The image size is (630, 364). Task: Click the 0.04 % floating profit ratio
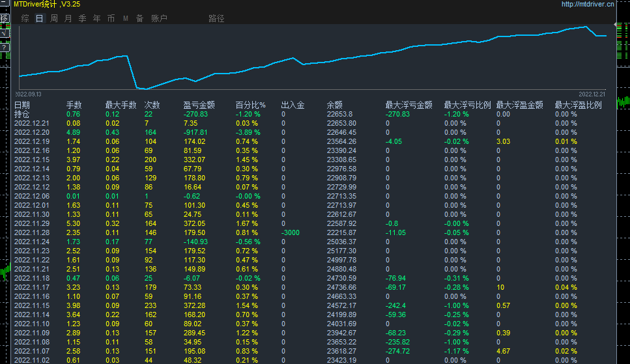[566, 288]
